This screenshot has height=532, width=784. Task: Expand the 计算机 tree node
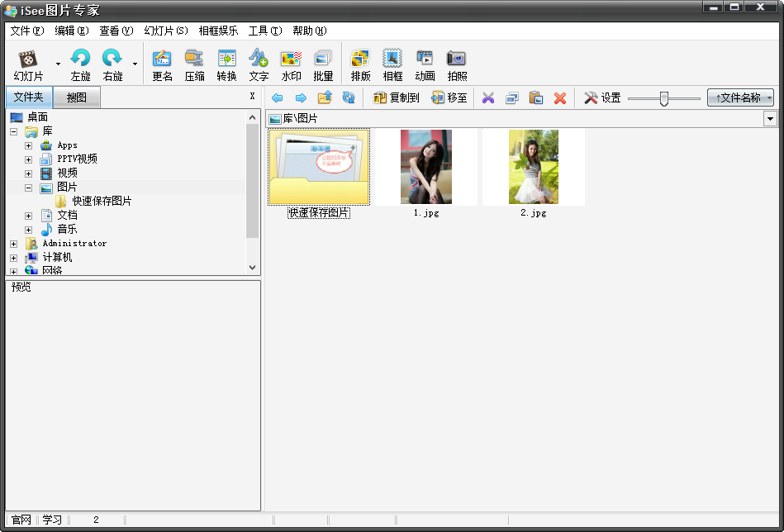[x=13, y=258]
